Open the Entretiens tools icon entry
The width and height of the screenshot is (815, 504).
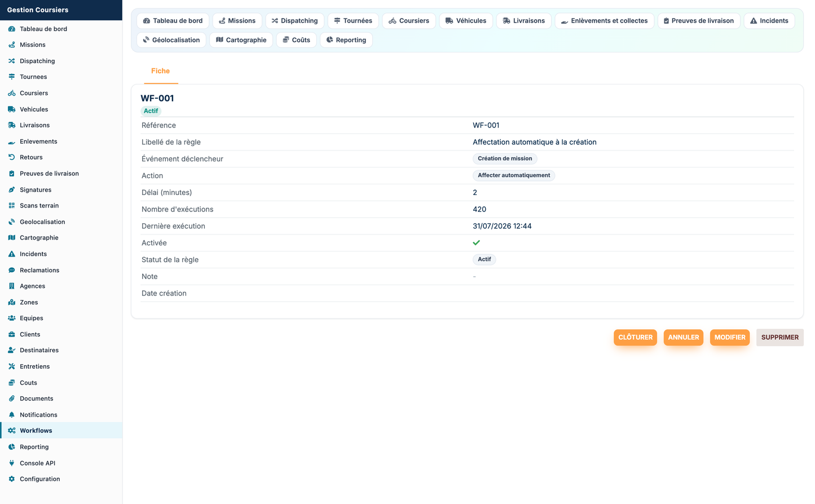[11, 366]
